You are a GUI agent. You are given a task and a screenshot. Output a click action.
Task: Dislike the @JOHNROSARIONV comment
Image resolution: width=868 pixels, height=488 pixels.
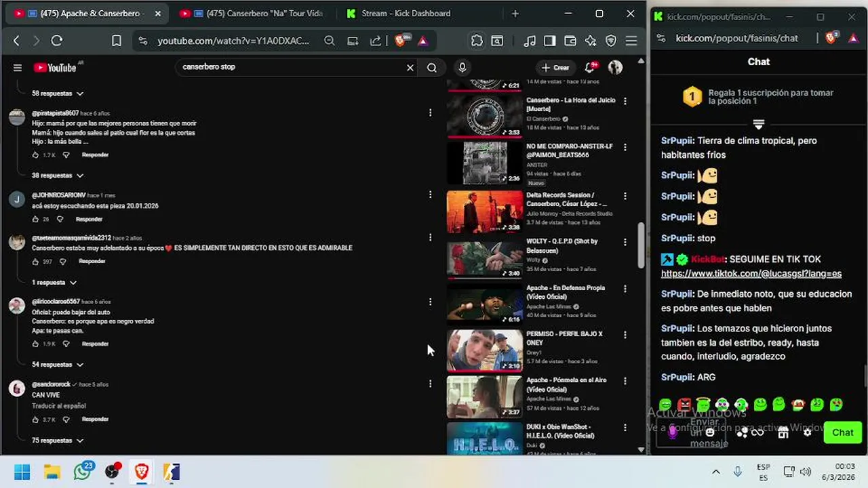60,220
